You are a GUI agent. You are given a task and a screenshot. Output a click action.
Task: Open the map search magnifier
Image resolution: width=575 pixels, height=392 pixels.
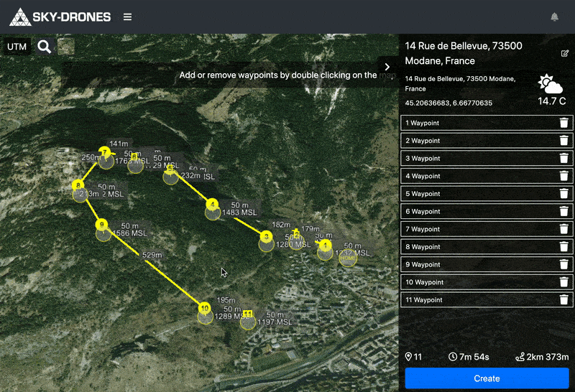click(x=45, y=47)
